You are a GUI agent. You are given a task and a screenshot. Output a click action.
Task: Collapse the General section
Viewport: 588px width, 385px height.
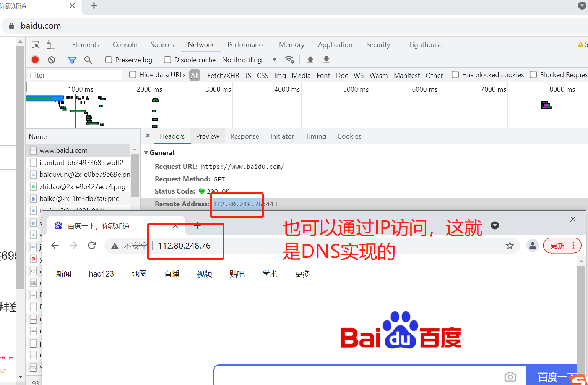146,152
